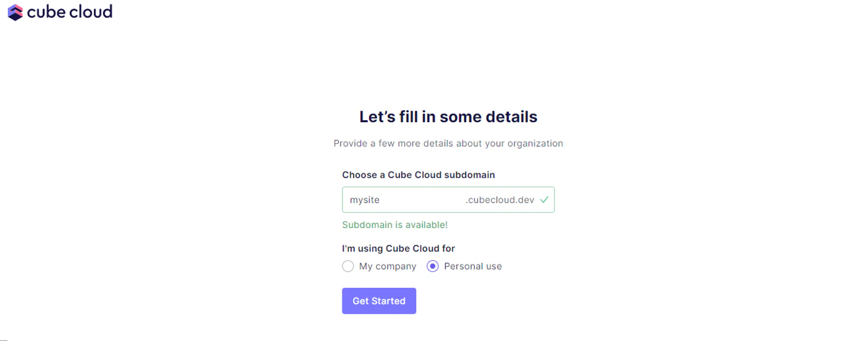Click the "Subdomain is available!" message
The width and height of the screenshot is (868, 341).
[x=394, y=225]
